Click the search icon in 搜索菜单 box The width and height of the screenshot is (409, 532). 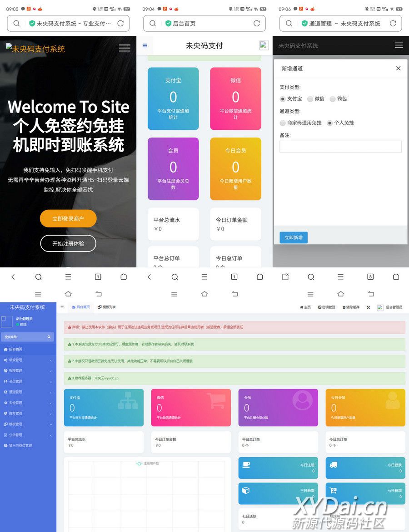click(x=49, y=337)
